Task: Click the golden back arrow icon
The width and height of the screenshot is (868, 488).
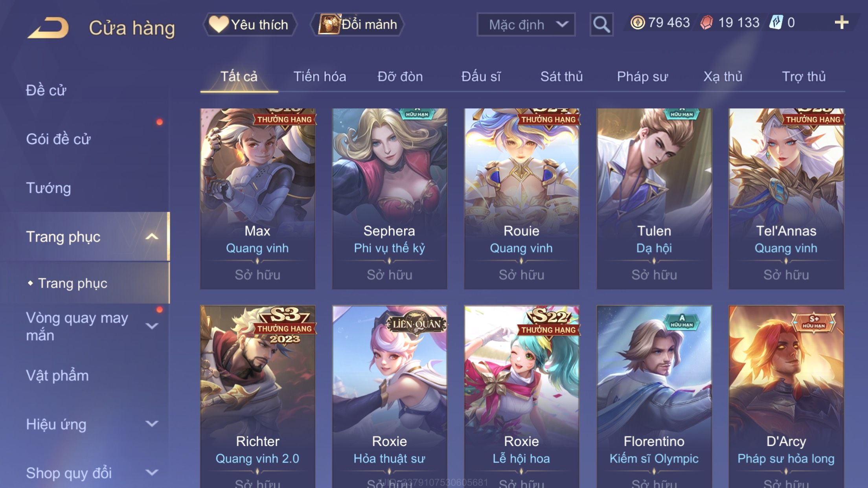Action: 48,28
